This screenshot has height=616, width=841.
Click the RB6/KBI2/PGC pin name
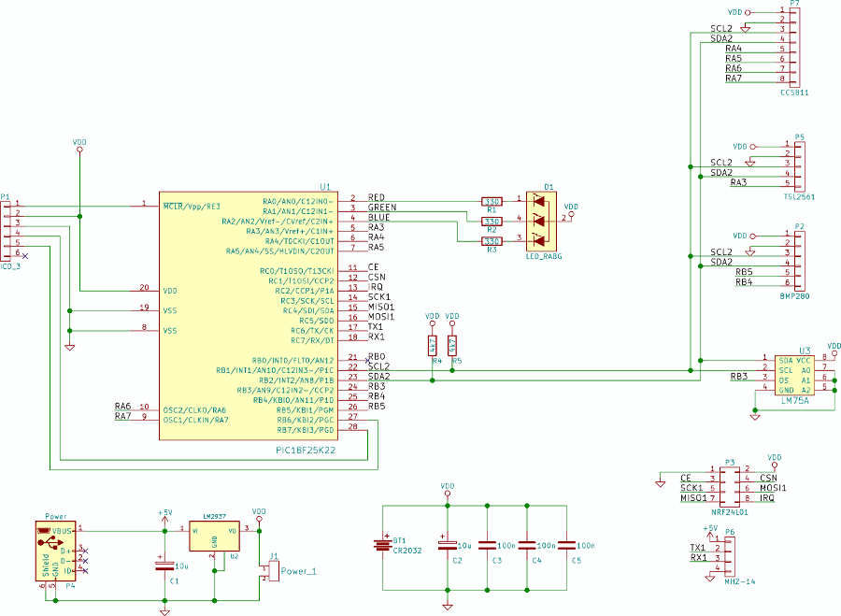pyautogui.click(x=306, y=420)
